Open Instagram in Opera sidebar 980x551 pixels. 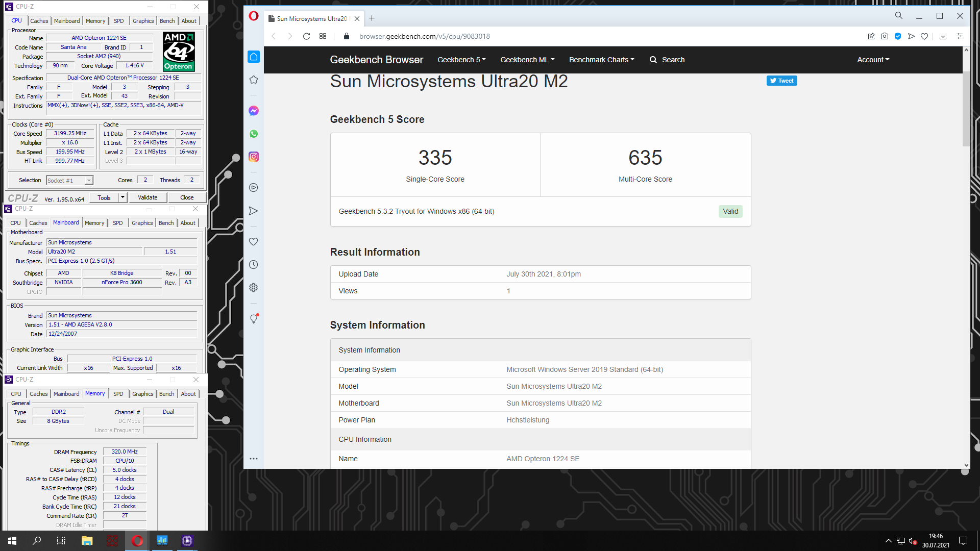point(254,157)
